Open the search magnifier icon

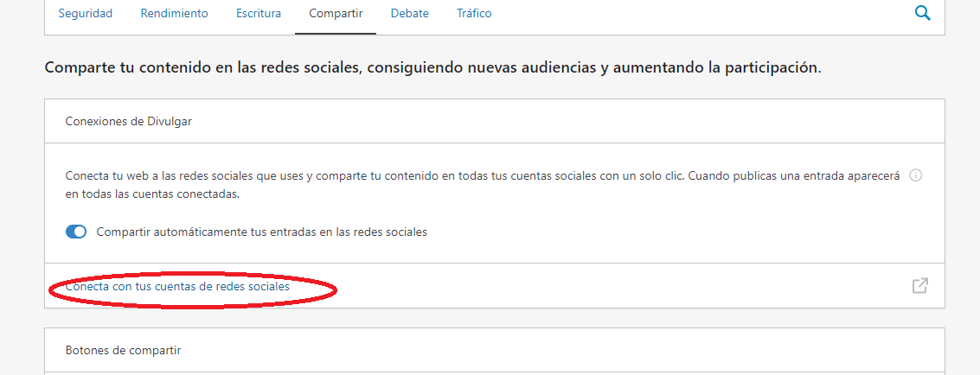coord(923,13)
